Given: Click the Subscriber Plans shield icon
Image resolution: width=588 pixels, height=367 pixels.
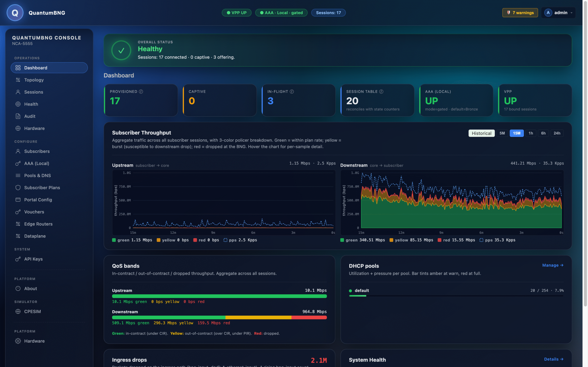Looking at the screenshot, I should click(18, 188).
